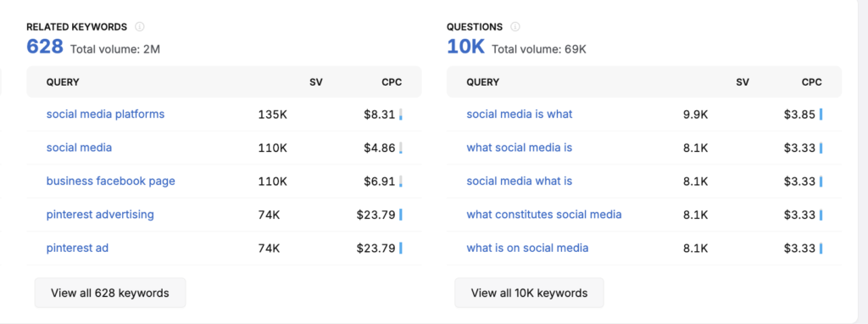The image size is (868, 324).
Task: Open the 'social media' related keyword link
Action: (79, 148)
